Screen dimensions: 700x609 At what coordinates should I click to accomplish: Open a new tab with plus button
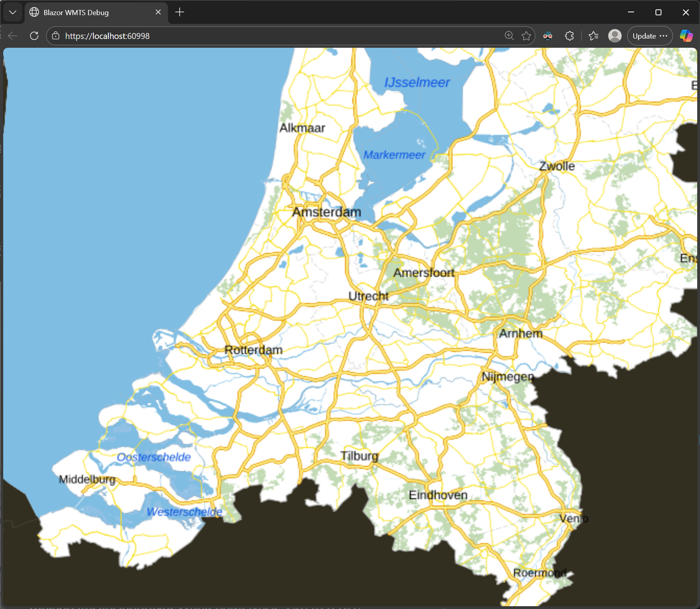pos(180,12)
